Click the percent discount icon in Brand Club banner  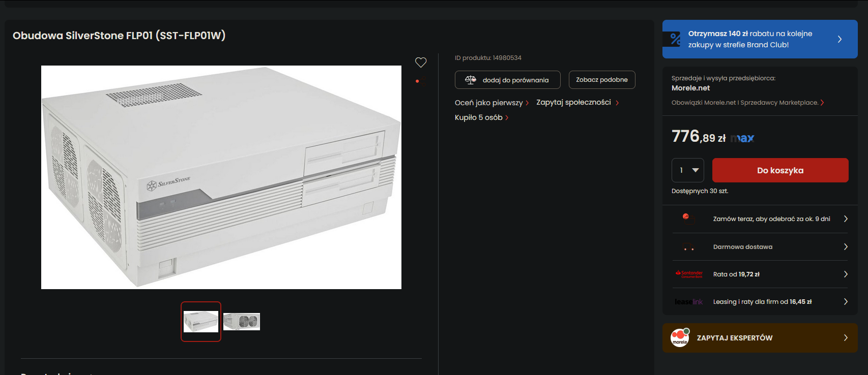point(675,39)
